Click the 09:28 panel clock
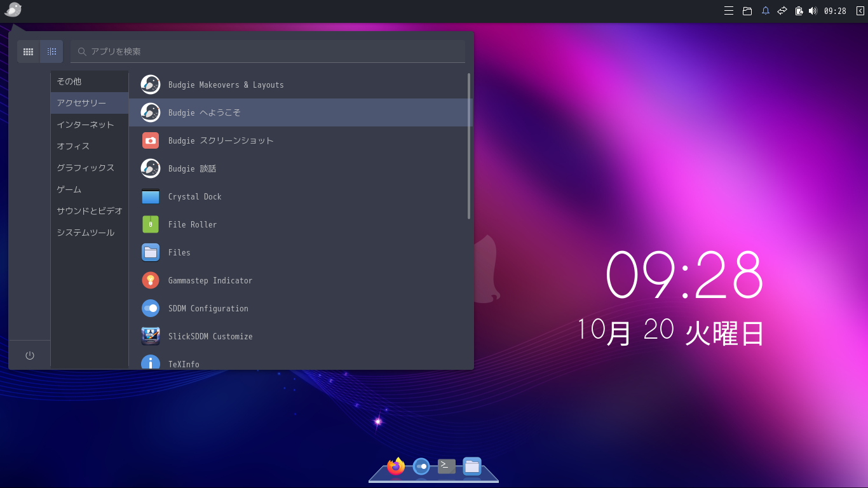Viewport: 868px width, 488px height. [x=835, y=11]
